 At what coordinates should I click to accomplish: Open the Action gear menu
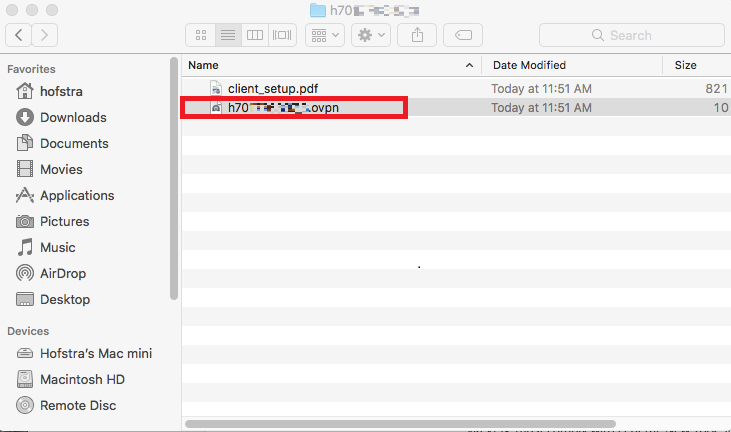pos(371,35)
